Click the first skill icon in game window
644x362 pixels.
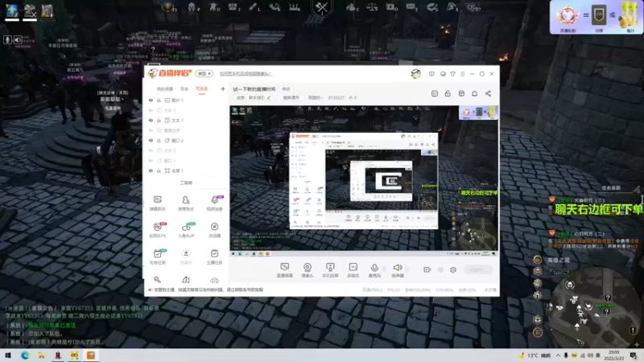[12, 10]
